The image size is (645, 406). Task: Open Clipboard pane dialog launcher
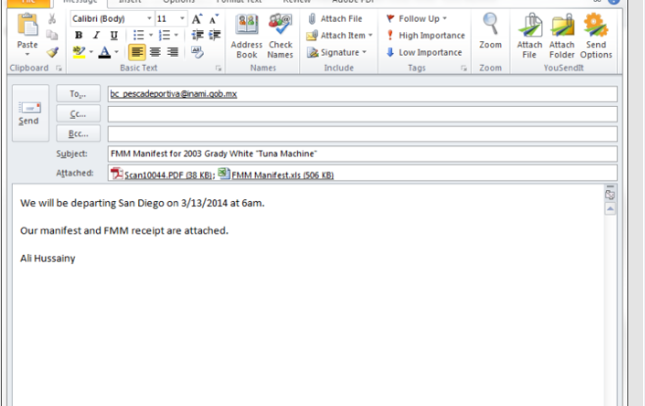(59, 68)
